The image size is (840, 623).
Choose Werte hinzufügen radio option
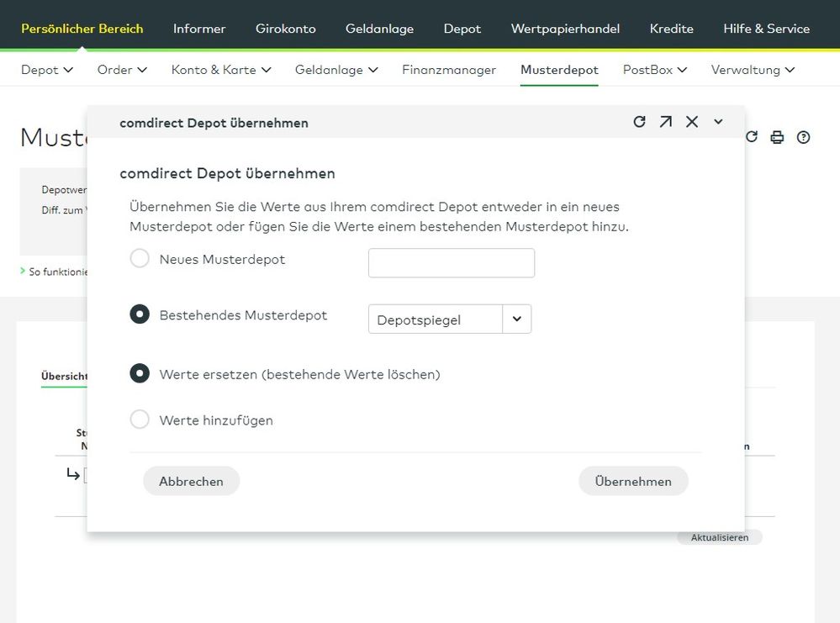coord(140,420)
